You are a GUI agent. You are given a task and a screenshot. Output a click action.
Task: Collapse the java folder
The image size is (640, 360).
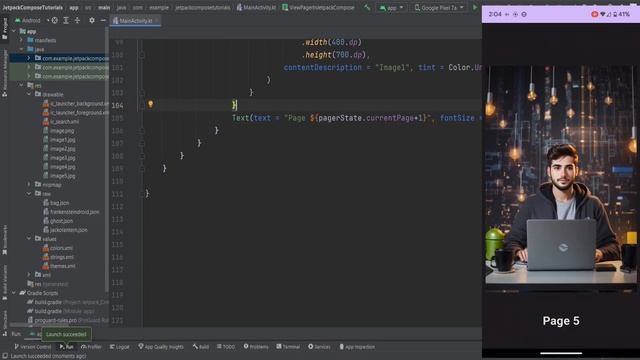pyautogui.click(x=22, y=49)
